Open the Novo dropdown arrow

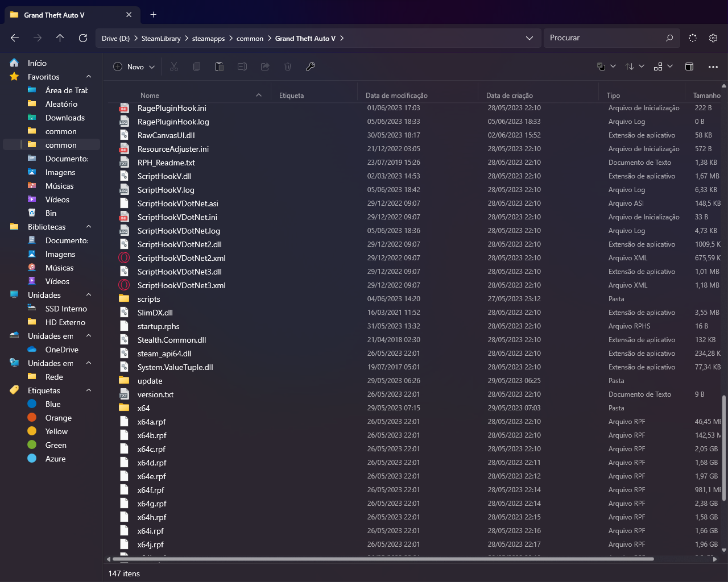pos(152,67)
